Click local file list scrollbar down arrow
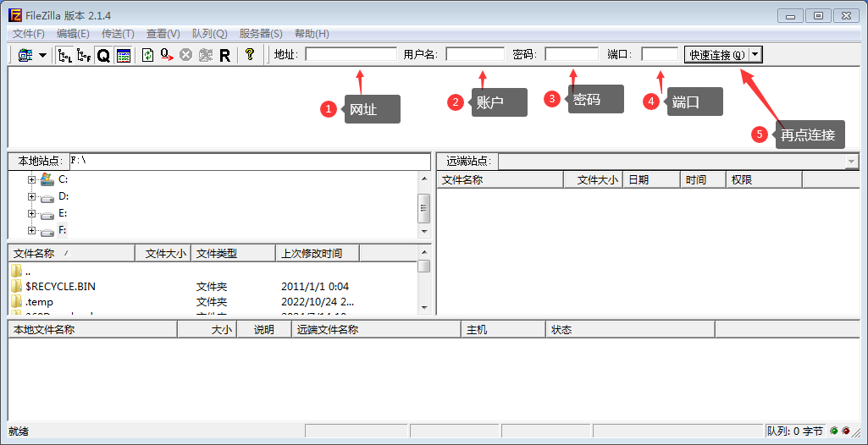Image resolution: width=868 pixels, height=445 pixels. pos(424,307)
